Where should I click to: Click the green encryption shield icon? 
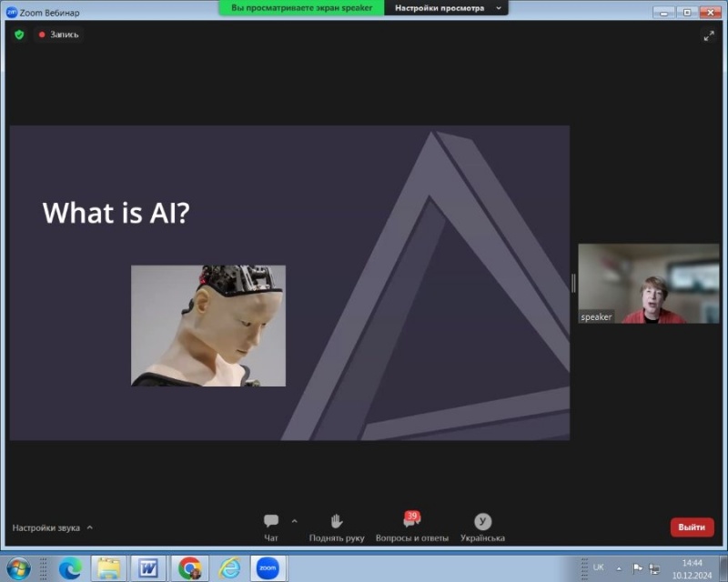click(19, 35)
